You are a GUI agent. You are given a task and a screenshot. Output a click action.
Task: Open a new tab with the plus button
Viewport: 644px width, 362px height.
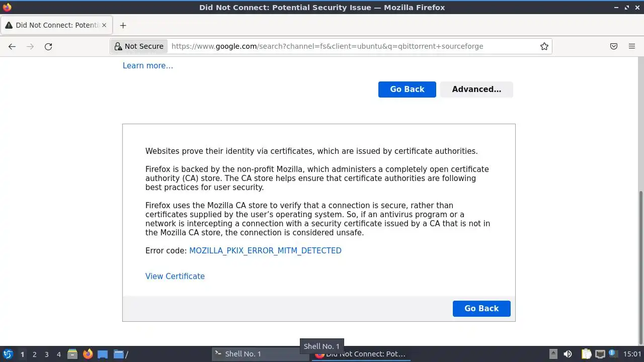tap(123, 25)
